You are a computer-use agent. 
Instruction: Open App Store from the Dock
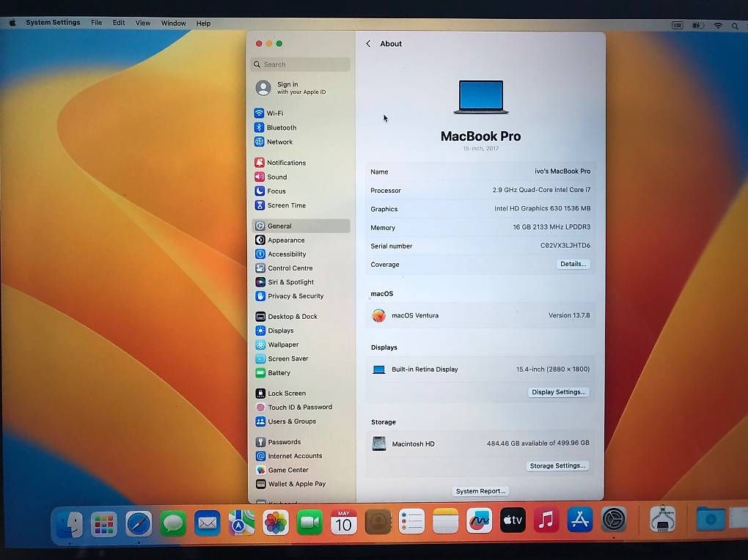(x=580, y=520)
